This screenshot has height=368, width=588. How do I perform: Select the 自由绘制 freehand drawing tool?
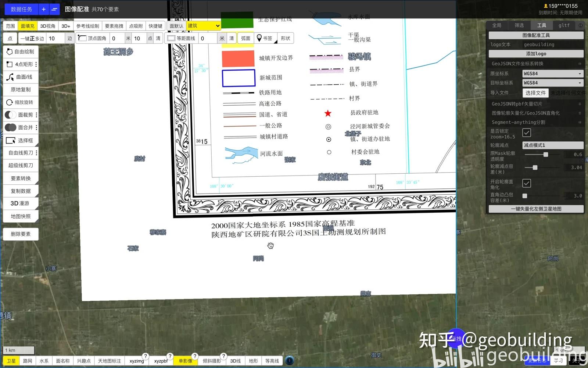pyautogui.click(x=21, y=52)
